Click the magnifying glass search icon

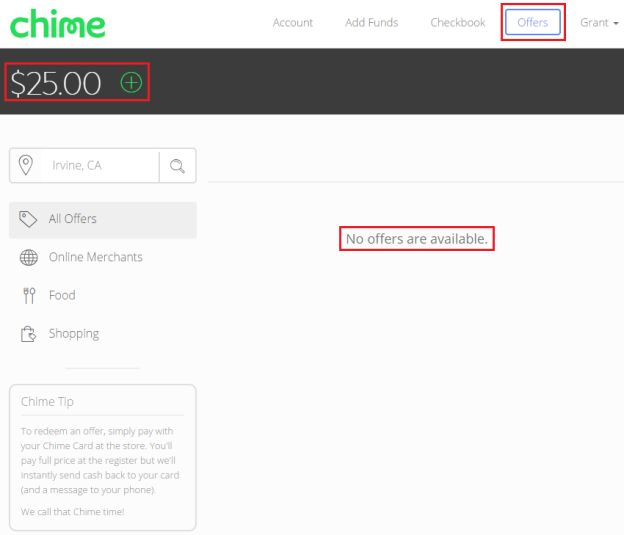coord(177,166)
